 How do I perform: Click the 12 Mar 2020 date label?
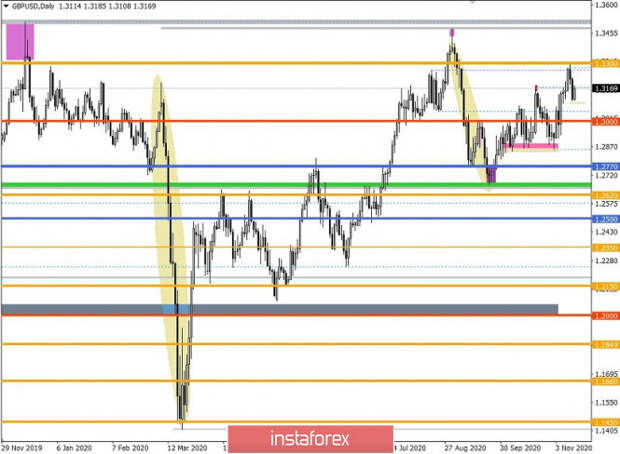tap(187, 448)
